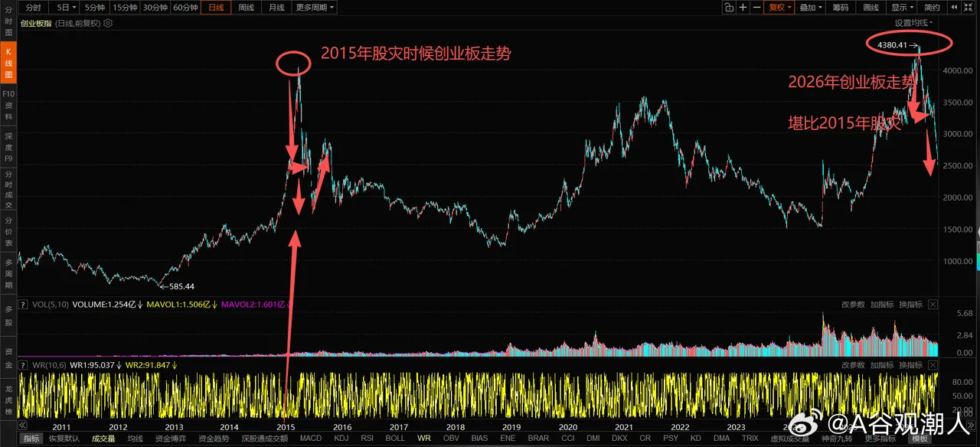Screen dimensions: 980x447
Task: Click 加指标 in the WR panel
Action: (882, 365)
